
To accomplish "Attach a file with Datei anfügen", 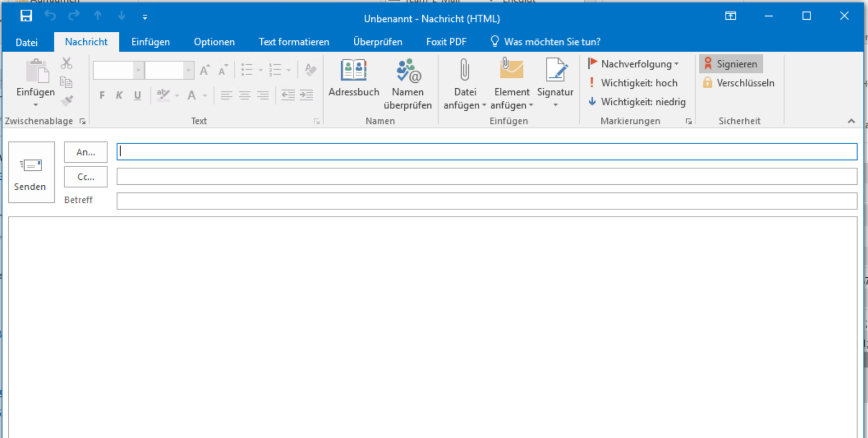I will coord(465,84).
